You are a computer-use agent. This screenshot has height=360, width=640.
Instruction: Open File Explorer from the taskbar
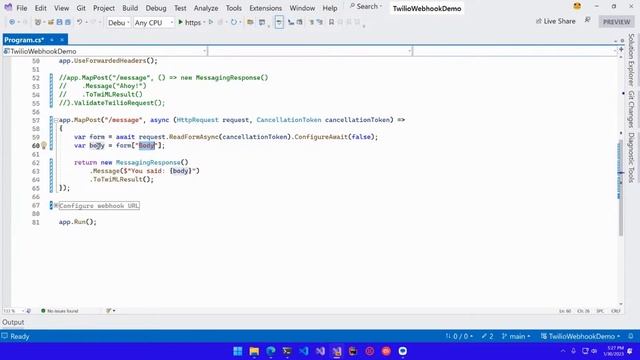(254, 351)
